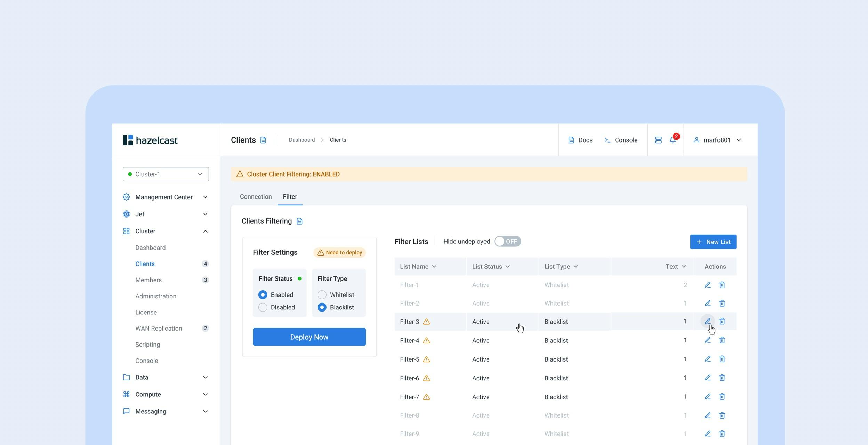The height and width of the screenshot is (445, 868).
Task: Select the Enabled filter status radio button
Action: click(262, 294)
